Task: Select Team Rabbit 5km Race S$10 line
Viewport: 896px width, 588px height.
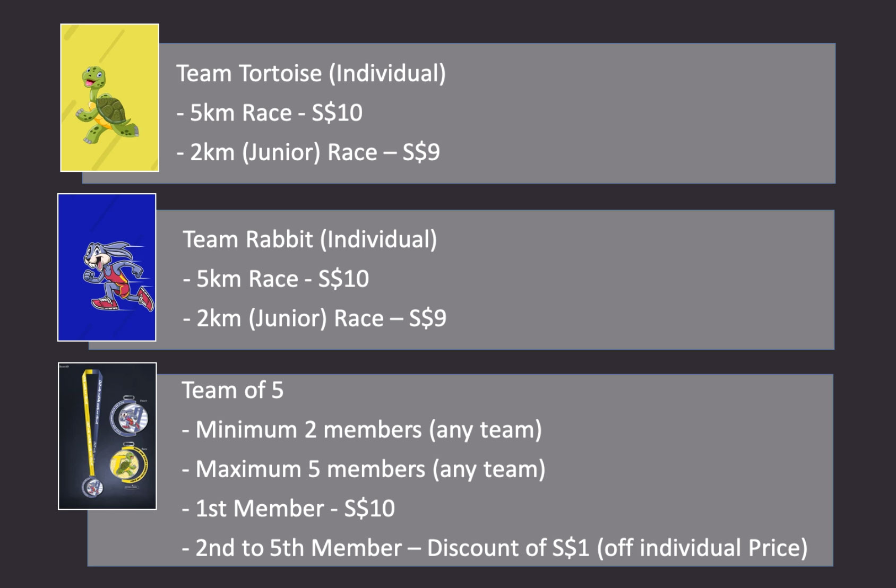Action: (276, 279)
